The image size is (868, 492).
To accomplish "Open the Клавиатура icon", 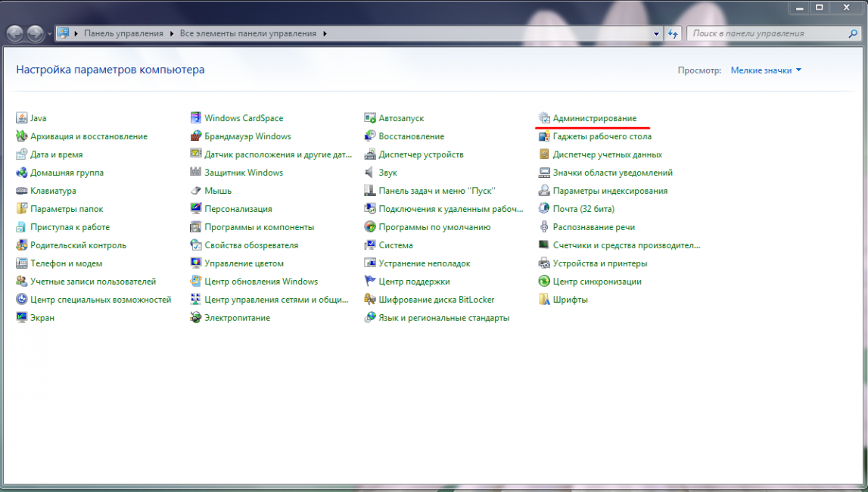I will click(x=22, y=191).
